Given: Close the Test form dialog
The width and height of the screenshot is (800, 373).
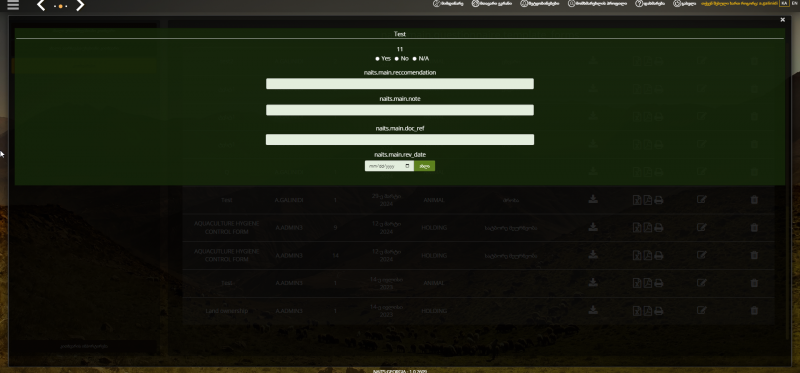Looking at the screenshot, I should click(x=782, y=20).
